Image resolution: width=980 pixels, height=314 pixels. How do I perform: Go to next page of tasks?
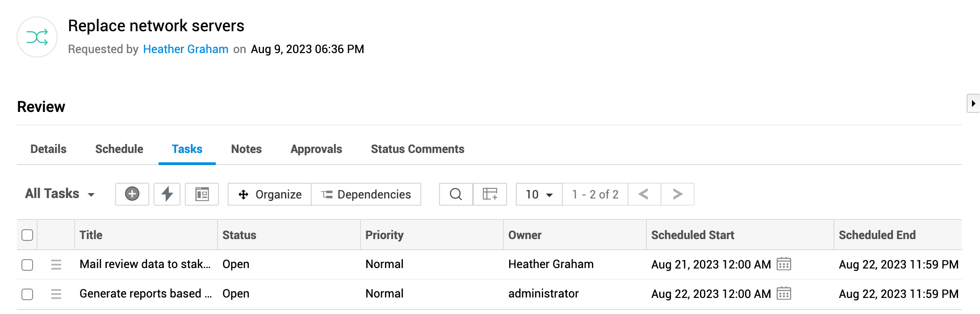pos(678,194)
